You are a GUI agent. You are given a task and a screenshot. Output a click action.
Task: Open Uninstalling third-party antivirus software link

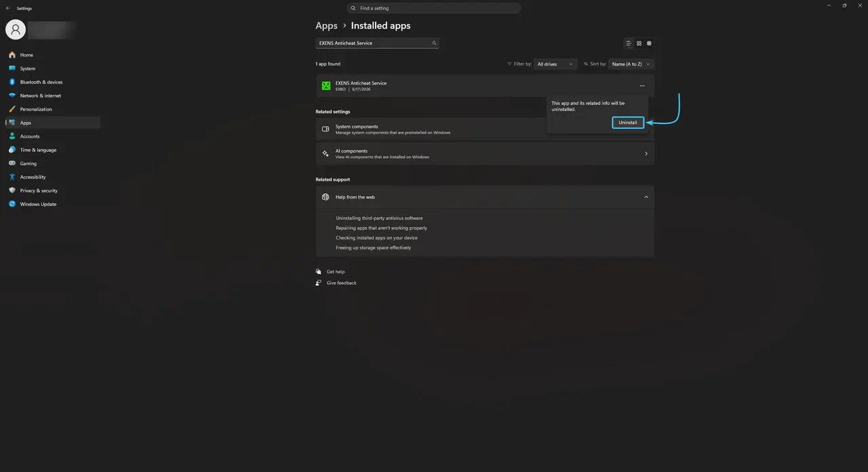coord(379,218)
